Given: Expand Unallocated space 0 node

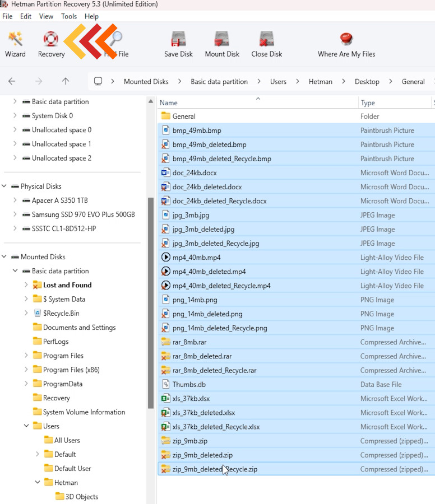Looking at the screenshot, I should pos(15,129).
